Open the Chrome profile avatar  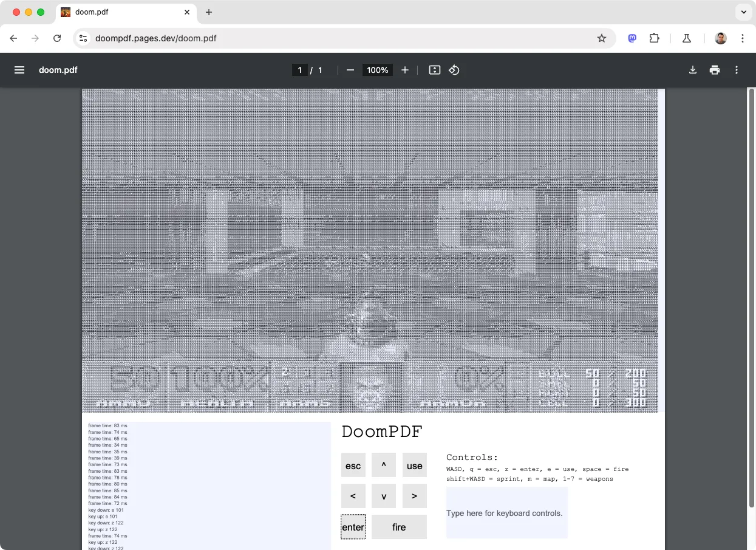[720, 38]
